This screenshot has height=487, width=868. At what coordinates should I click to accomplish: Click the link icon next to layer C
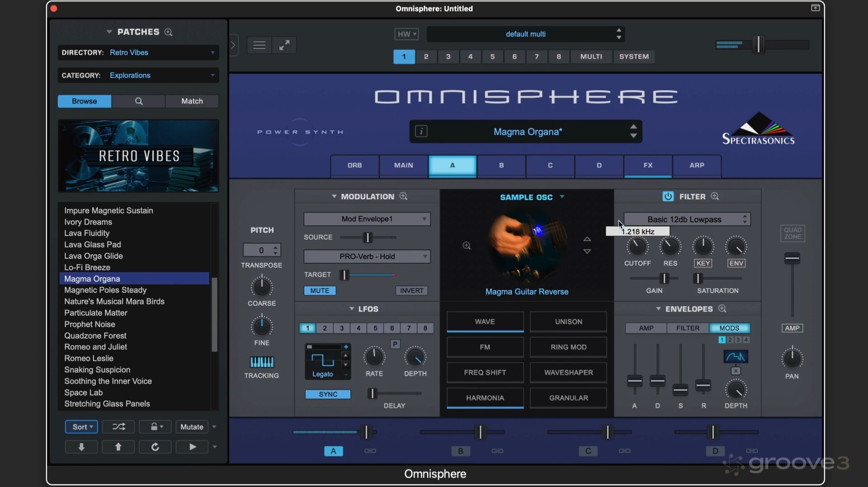coord(625,451)
